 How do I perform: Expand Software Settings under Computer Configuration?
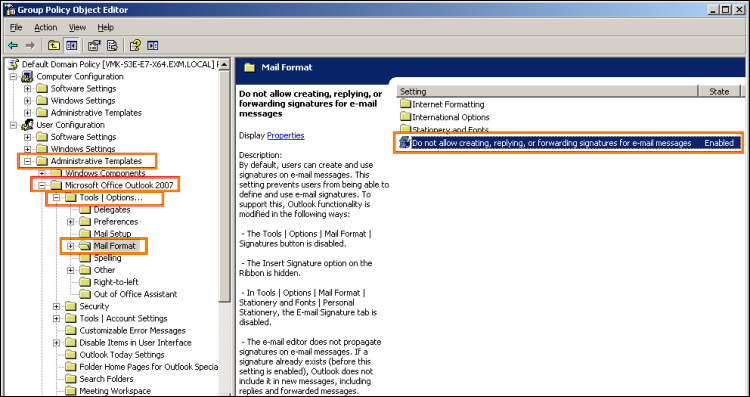[28, 88]
